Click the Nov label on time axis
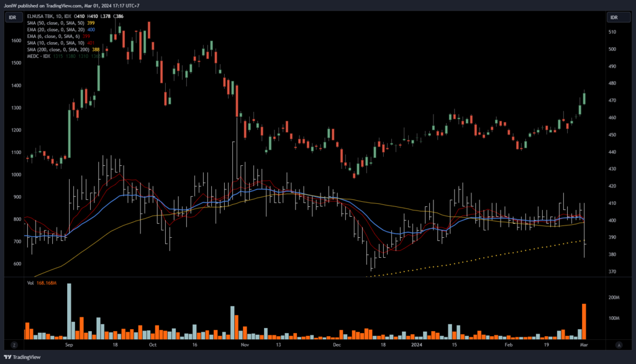This screenshot has width=636, height=364. (245, 344)
